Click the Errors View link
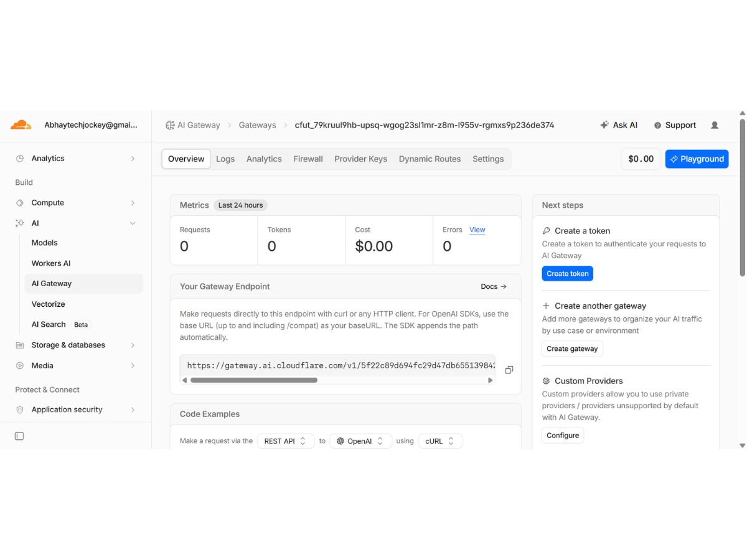Viewport: 747px width, 560px height. [477, 230]
